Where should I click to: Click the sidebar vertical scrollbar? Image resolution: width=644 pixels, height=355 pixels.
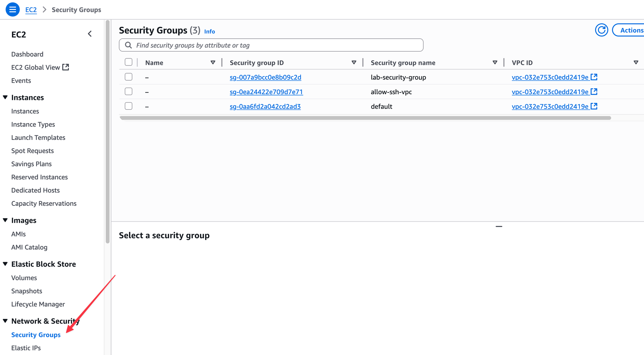pyautogui.click(x=108, y=132)
